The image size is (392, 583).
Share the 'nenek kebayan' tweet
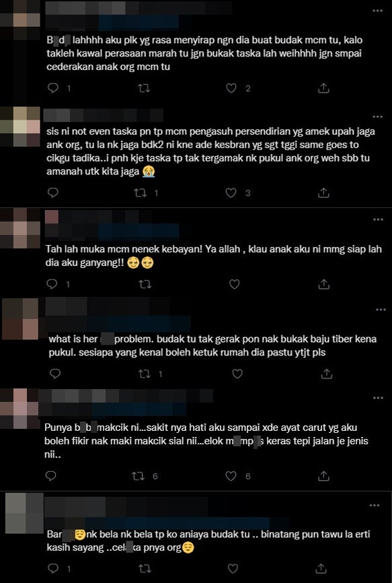(323, 285)
